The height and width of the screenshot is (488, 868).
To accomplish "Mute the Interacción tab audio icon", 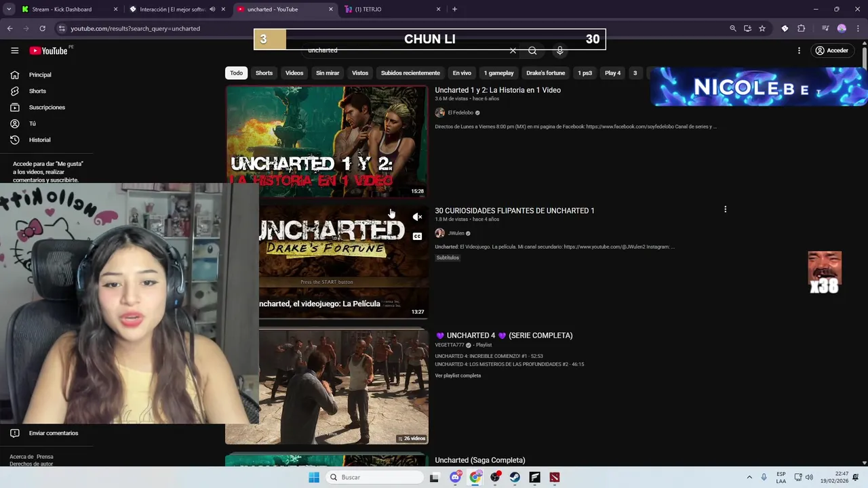I will coord(212,9).
